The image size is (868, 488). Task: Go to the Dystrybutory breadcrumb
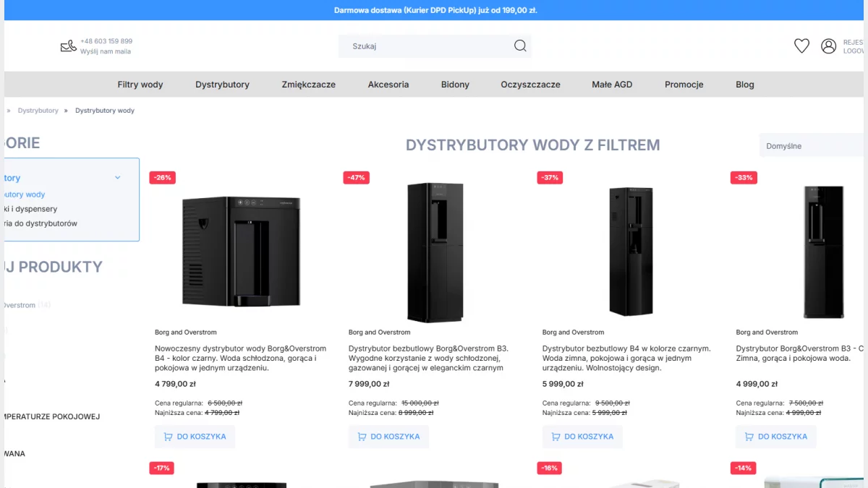click(x=38, y=111)
